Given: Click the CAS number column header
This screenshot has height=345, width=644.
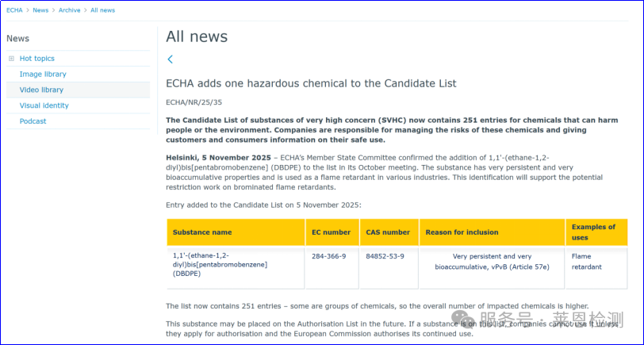Looking at the screenshot, I should (388, 232).
